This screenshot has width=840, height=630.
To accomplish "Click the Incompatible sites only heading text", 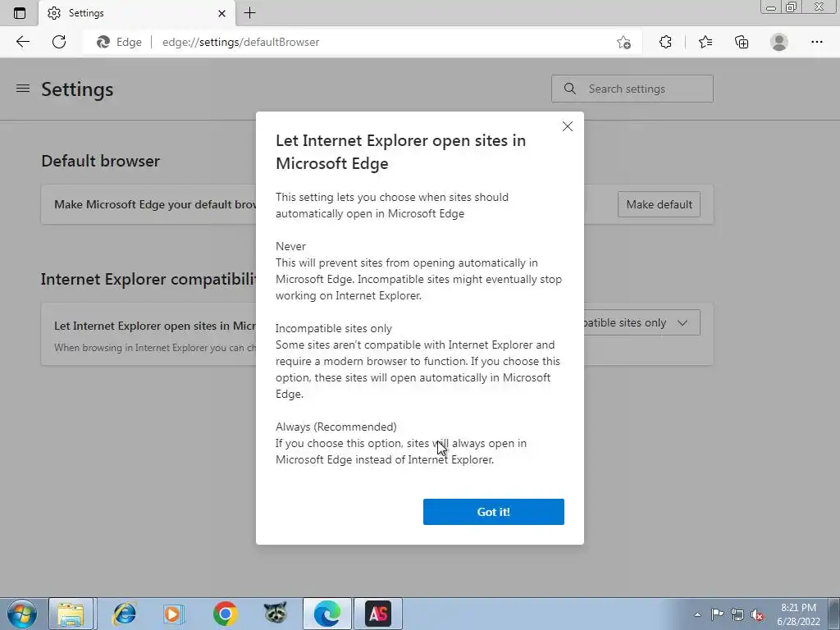I will (334, 328).
